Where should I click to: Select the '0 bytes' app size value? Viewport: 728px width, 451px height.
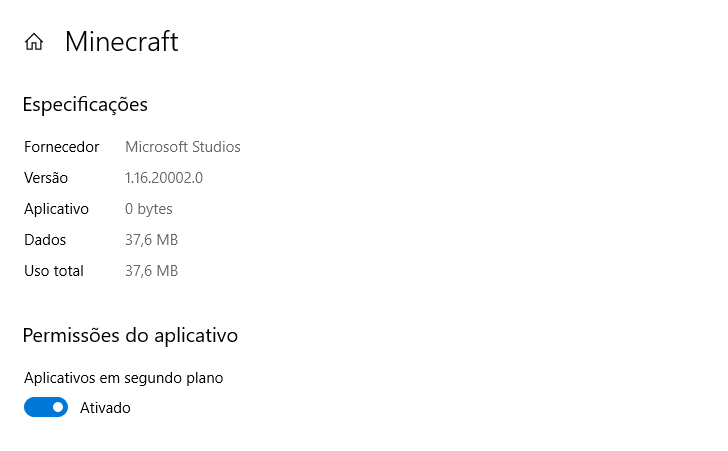[x=148, y=209]
